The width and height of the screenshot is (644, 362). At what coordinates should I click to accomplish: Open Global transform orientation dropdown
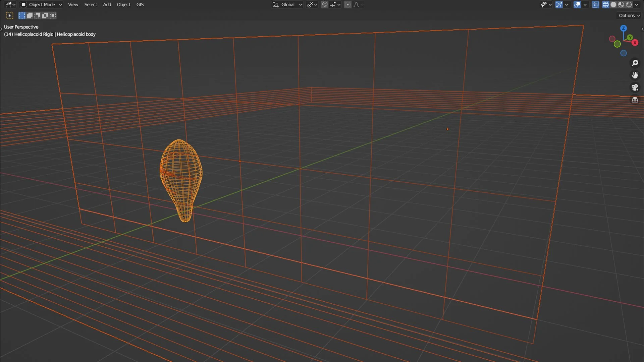coord(287,5)
